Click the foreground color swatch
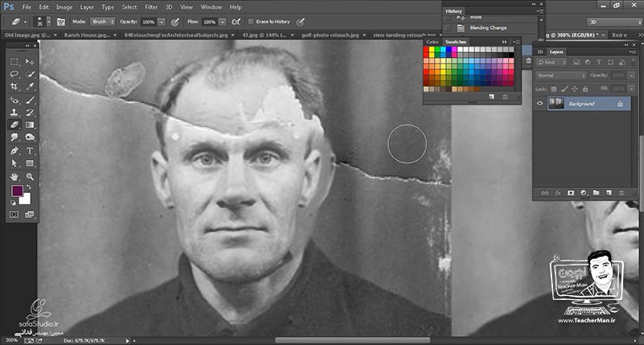Image resolution: width=644 pixels, height=345 pixels. 17,191
